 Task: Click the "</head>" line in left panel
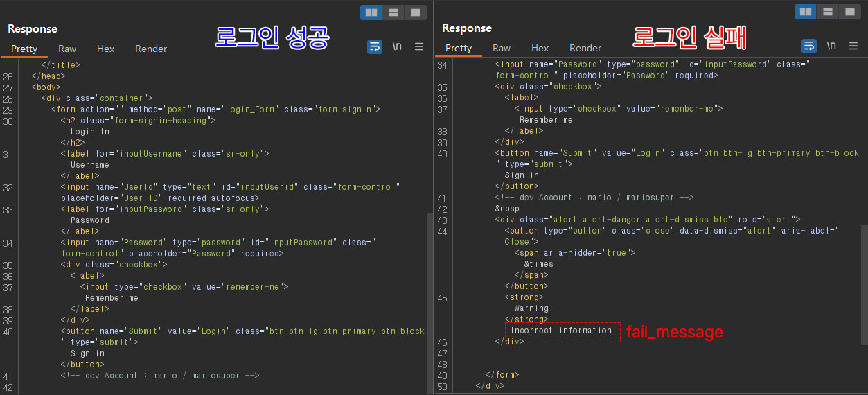click(x=48, y=76)
